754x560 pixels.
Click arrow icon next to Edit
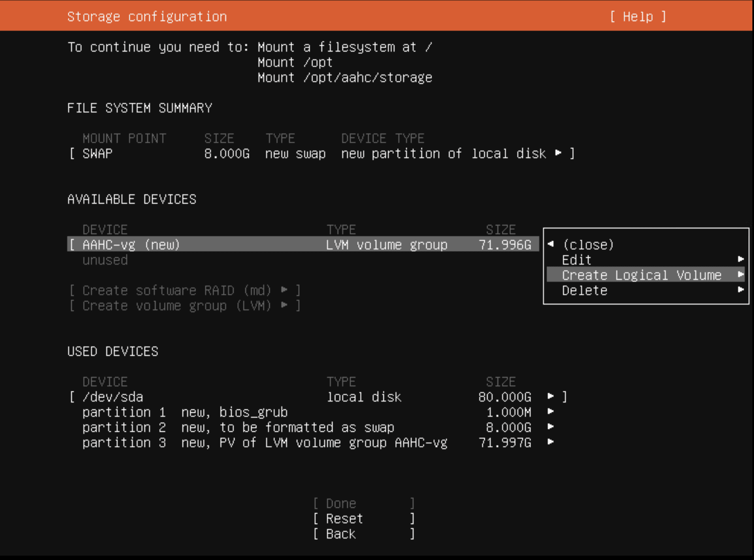(x=740, y=259)
